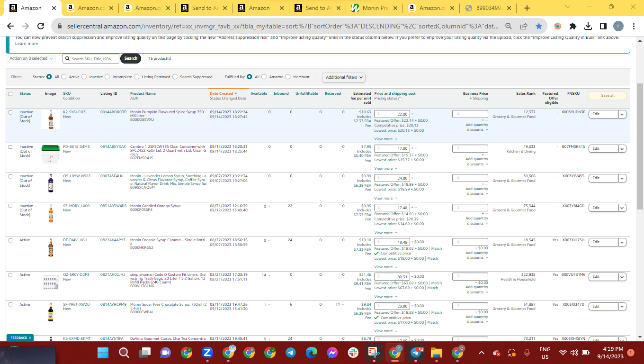Image resolution: width=644 pixels, height=364 pixels.
Task: Focus the Search SKU, Title, ISBN field
Action: [x=90, y=58]
